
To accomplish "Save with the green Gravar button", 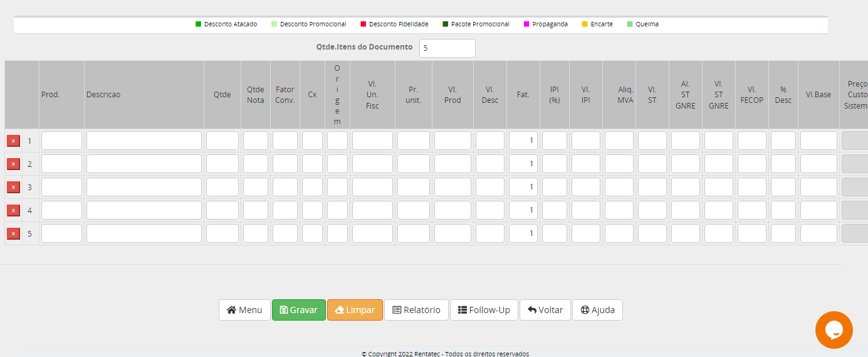I will tap(299, 310).
